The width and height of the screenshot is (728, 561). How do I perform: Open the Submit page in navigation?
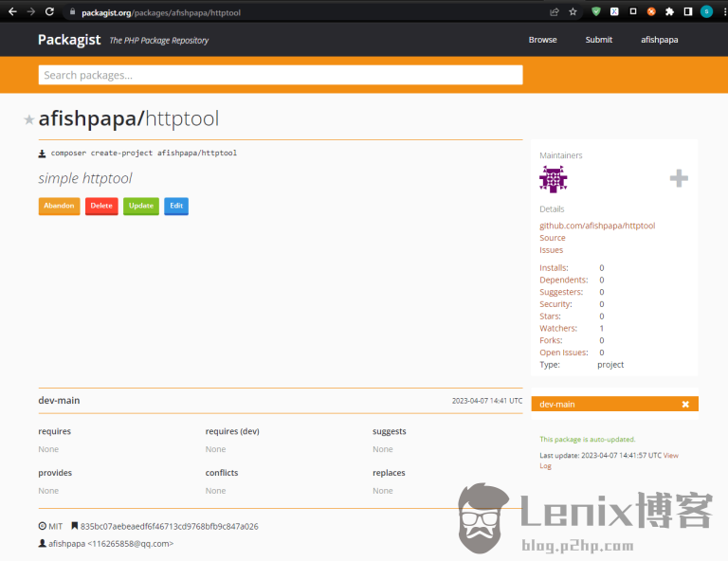click(598, 40)
